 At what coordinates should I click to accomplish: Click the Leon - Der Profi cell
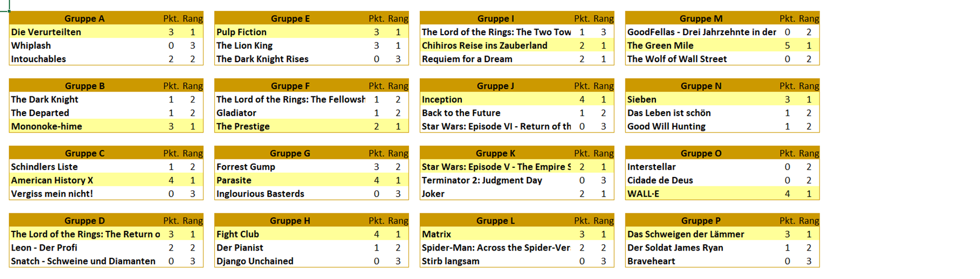84,247
